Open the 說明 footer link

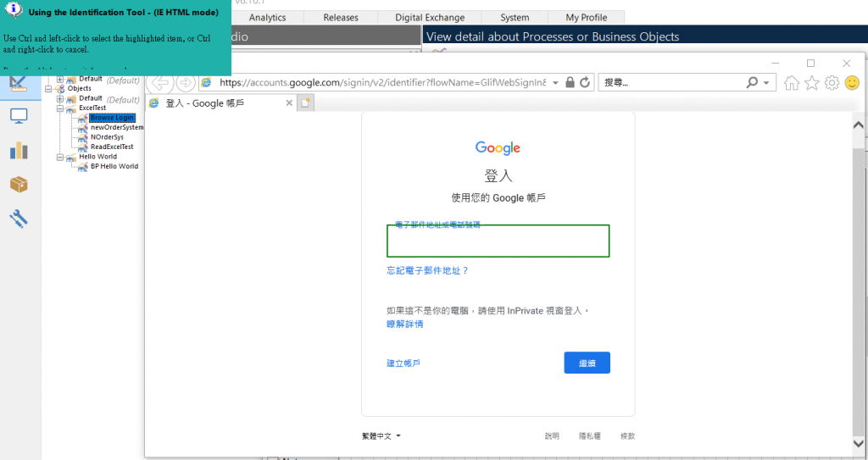click(552, 436)
